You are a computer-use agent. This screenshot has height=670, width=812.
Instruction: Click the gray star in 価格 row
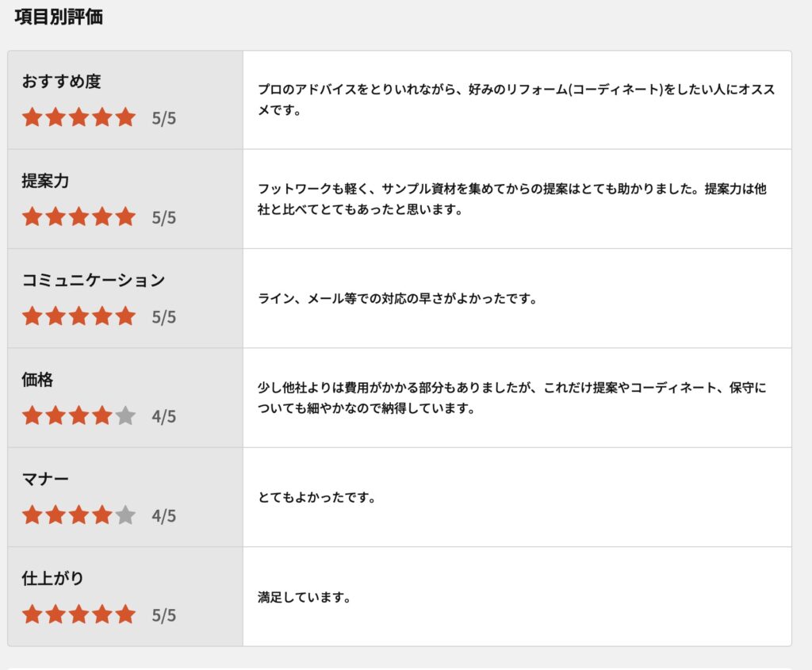(x=125, y=416)
